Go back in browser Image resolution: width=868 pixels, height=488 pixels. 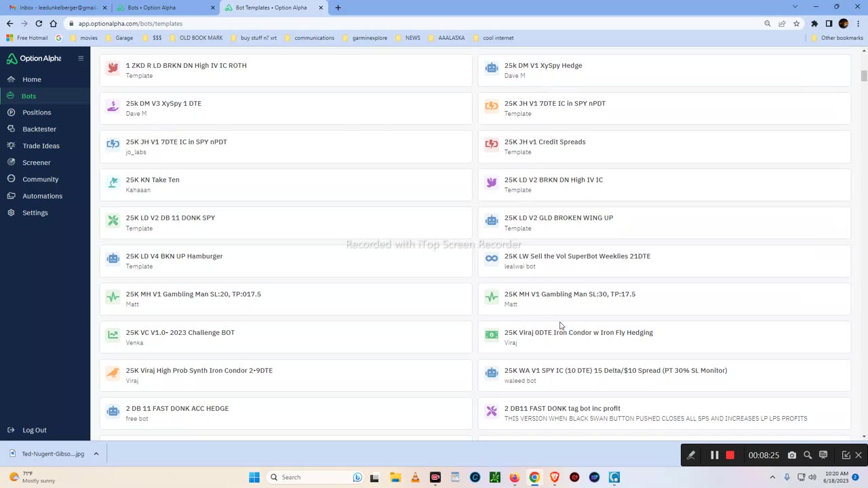click(x=9, y=24)
